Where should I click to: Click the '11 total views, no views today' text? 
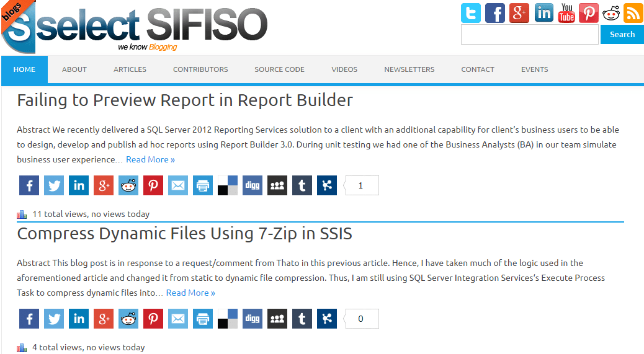coord(91,214)
